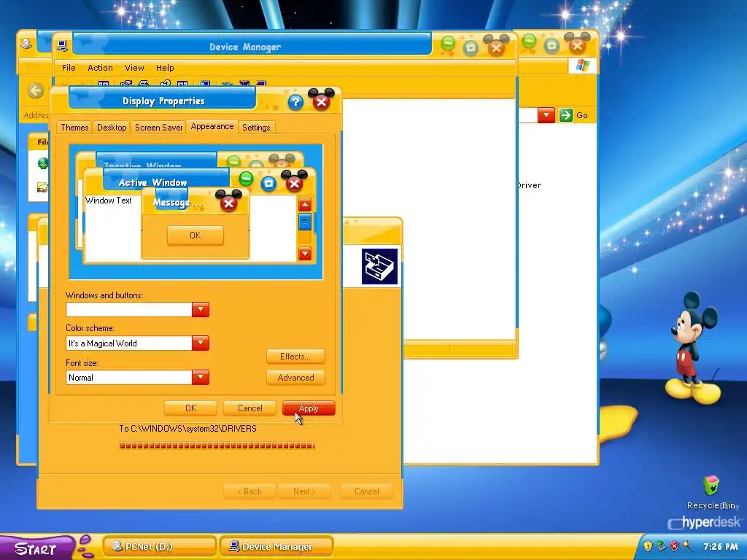Click the Window Text sample in preview

109,201
